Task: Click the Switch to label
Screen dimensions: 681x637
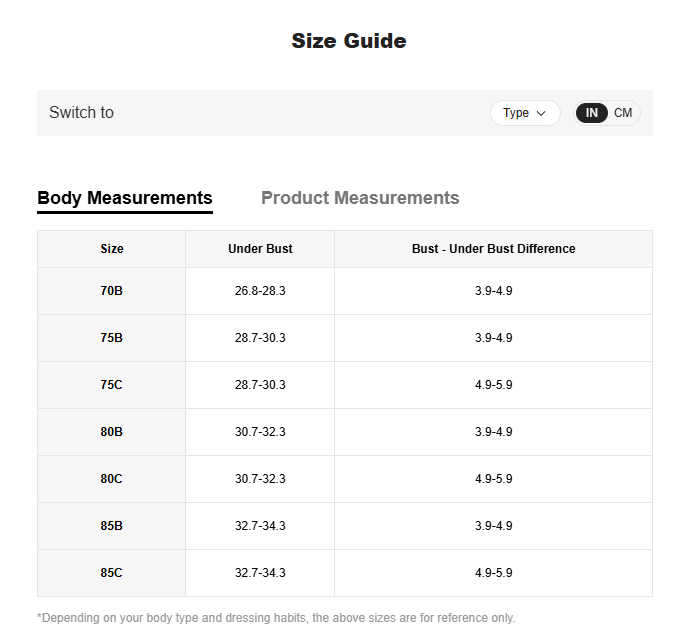Action: (81, 112)
